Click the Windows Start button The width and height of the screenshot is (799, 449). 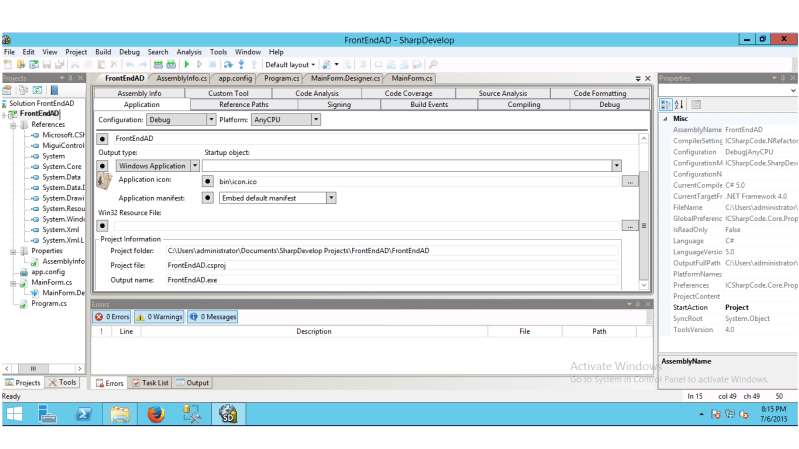[14, 414]
